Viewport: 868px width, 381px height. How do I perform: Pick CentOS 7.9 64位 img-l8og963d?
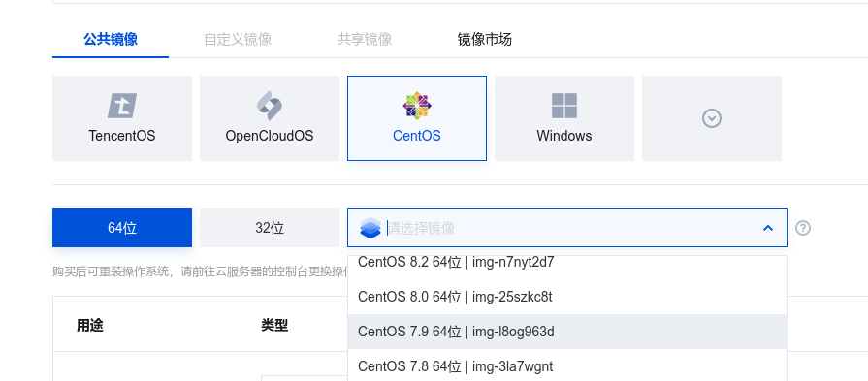pos(567,332)
